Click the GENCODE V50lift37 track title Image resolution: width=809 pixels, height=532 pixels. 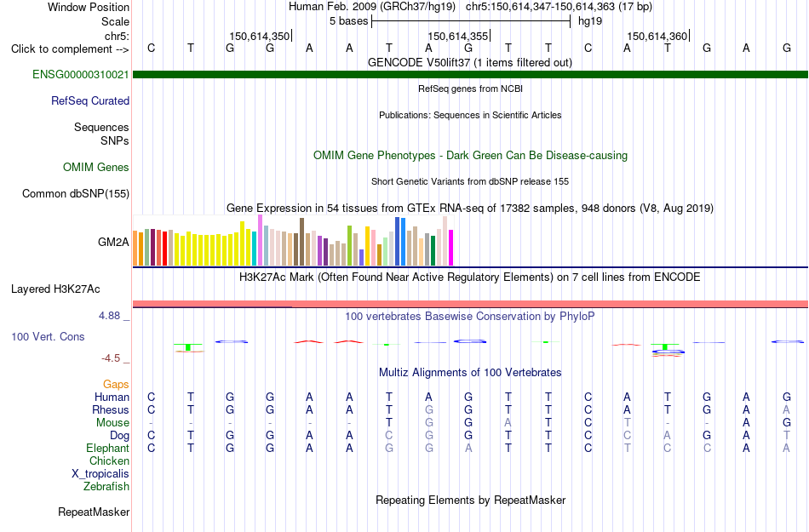[x=470, y=62]
